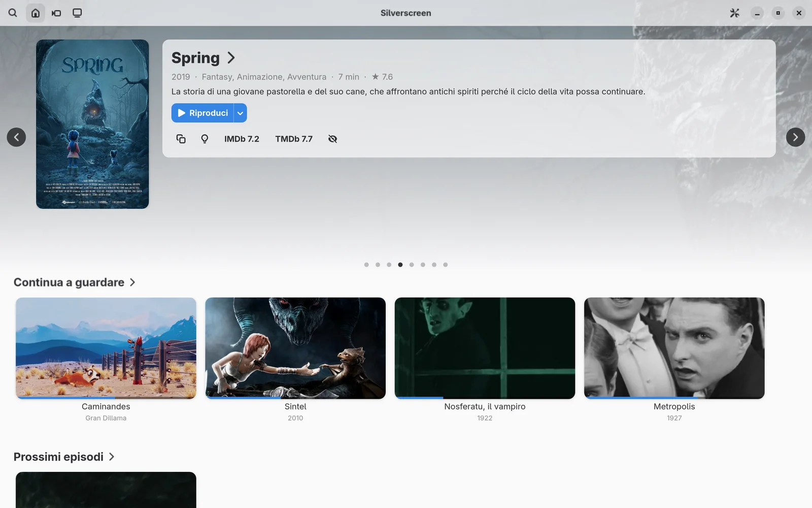
Task: Click the lightbulb suggestions icon
Action: click(x=205, y=139)
